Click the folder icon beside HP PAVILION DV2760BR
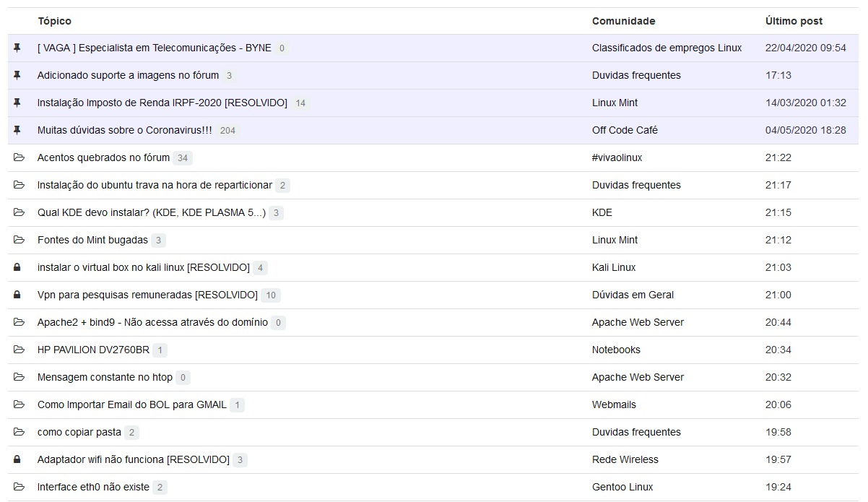The width and height of the screenshot is (868, 502). click(x=18, y=350)
